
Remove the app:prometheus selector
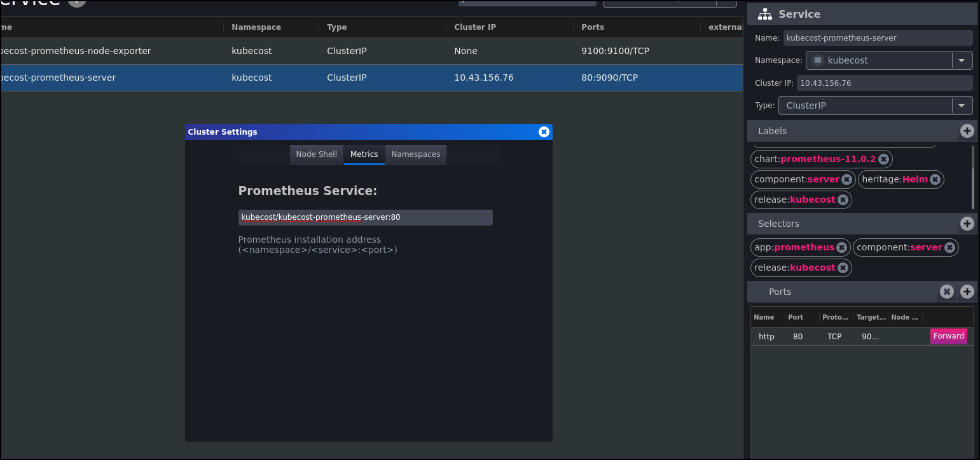[841, 247]
